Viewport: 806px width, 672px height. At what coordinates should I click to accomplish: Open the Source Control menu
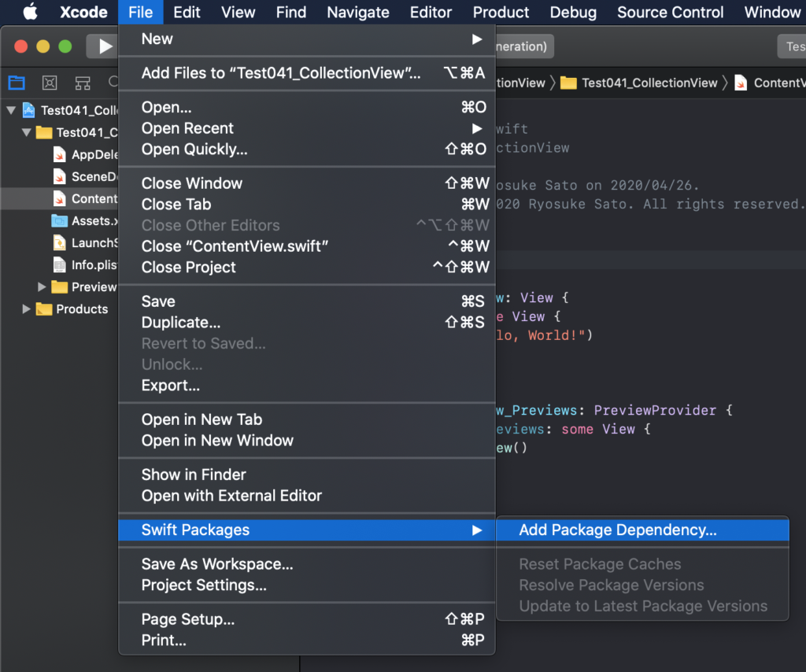[671, 12]
